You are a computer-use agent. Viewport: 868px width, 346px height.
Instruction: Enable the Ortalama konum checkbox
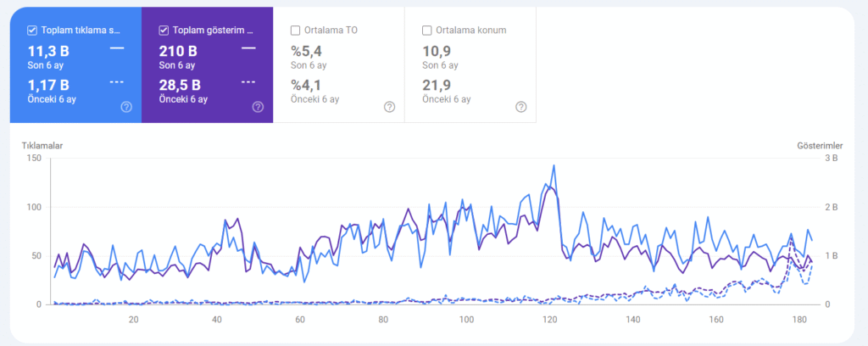click(x=426, y=31)
